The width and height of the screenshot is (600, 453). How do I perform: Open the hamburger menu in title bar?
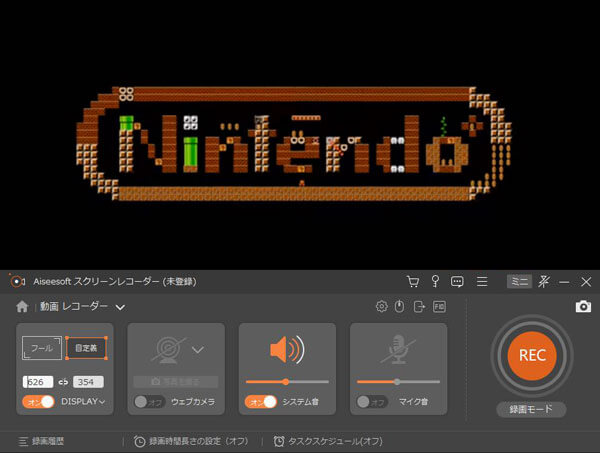[482, 282]
